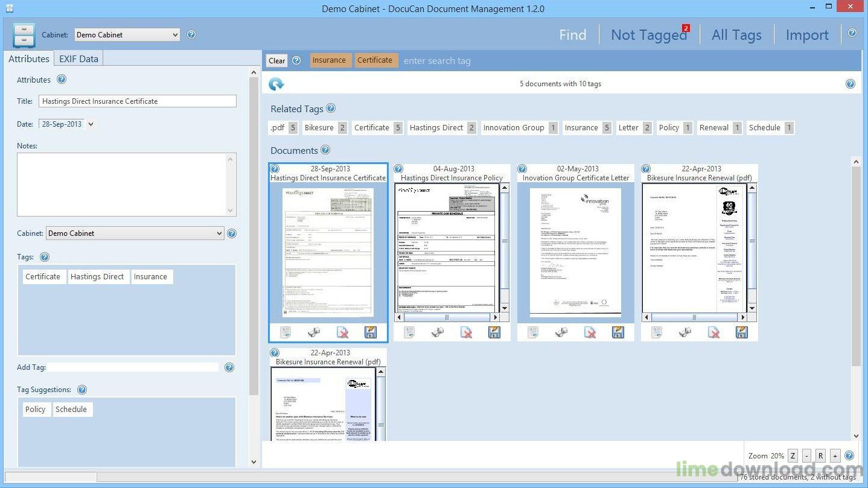Expand the Date picker dropdown arrow
The image size is (868, 488).
pyautogui.click(x=91, y=124)
